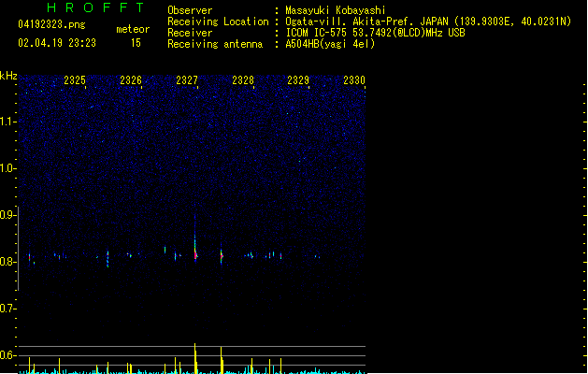
Task: Click the 2329 time marker
Action: [x=298, y=80]
